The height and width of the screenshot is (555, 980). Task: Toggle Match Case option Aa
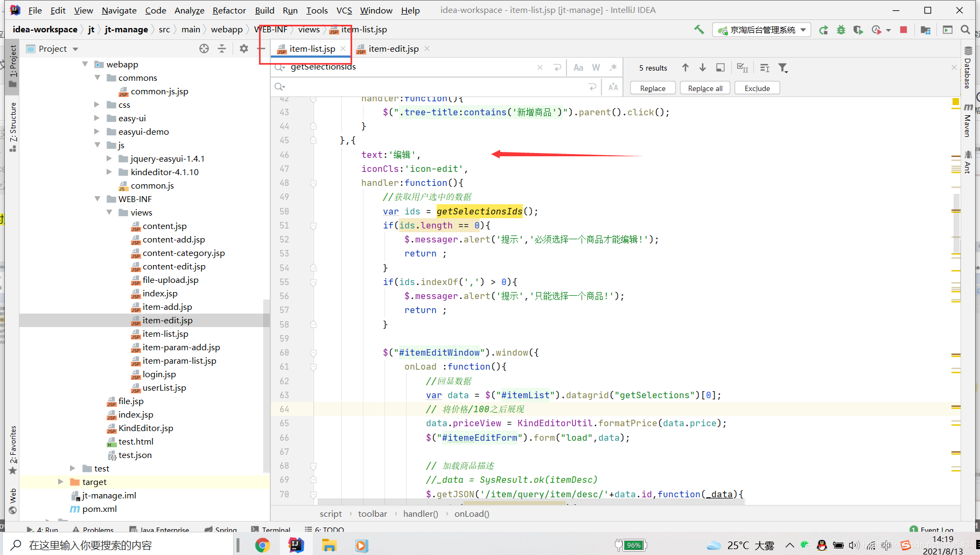point(578,67)
